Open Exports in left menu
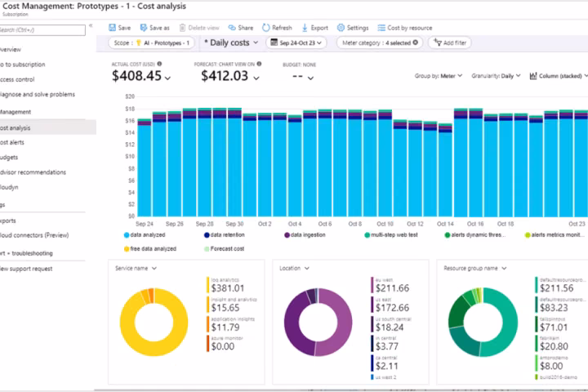 (8, 220)
